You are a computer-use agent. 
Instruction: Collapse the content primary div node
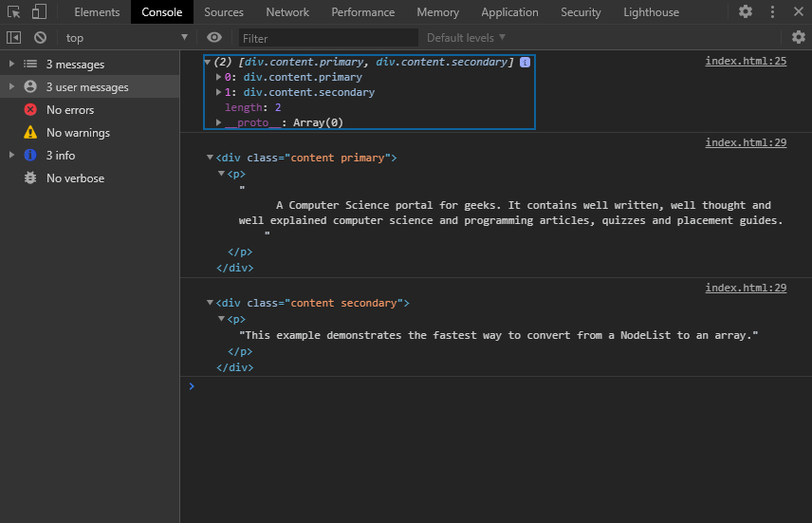(211, 159)
